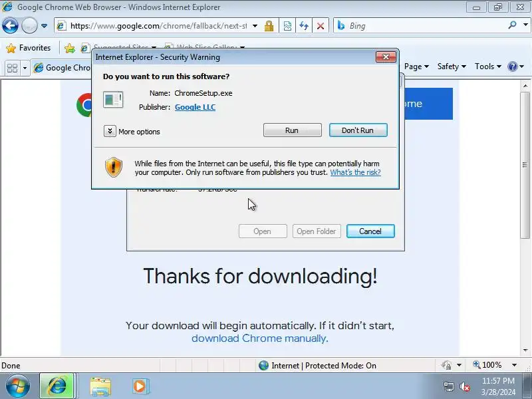Launch Windows Media Player from taskbar

point(140,386)
